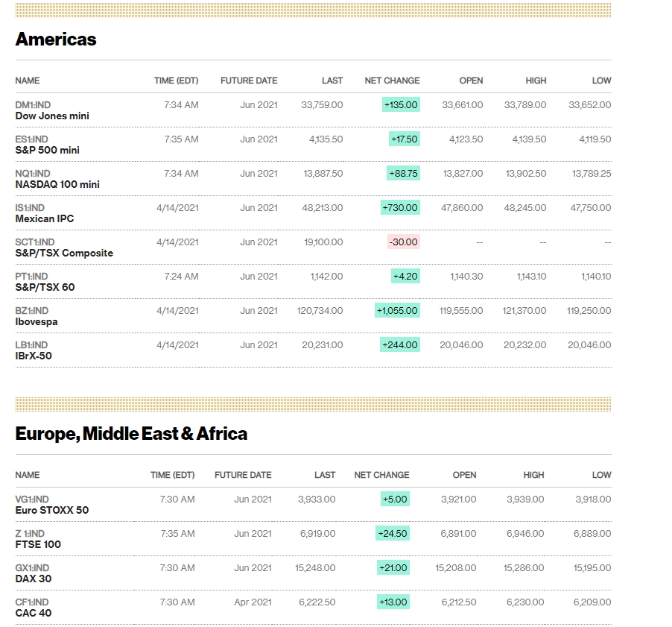The width and height of the screenshot is (672, 627).
Task: Click Europe, Middle East & Africa heading
Action: coord(131,434)
